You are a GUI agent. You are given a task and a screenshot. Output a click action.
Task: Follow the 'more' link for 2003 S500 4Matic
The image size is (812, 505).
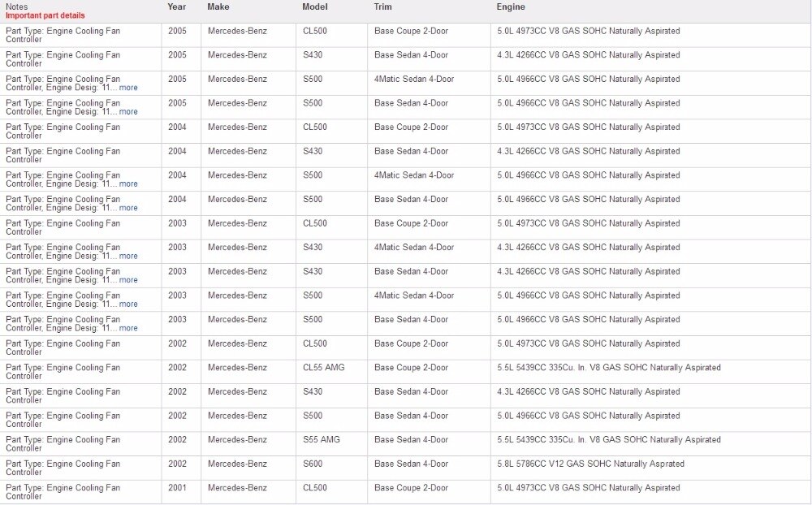pyautogui.click(x=128, y=304)
